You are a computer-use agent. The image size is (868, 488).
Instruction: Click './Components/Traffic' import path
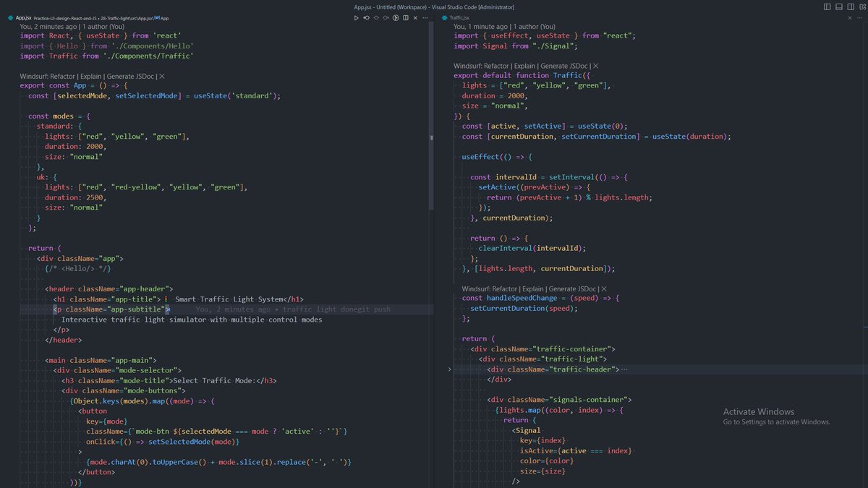tap(147, 56)
